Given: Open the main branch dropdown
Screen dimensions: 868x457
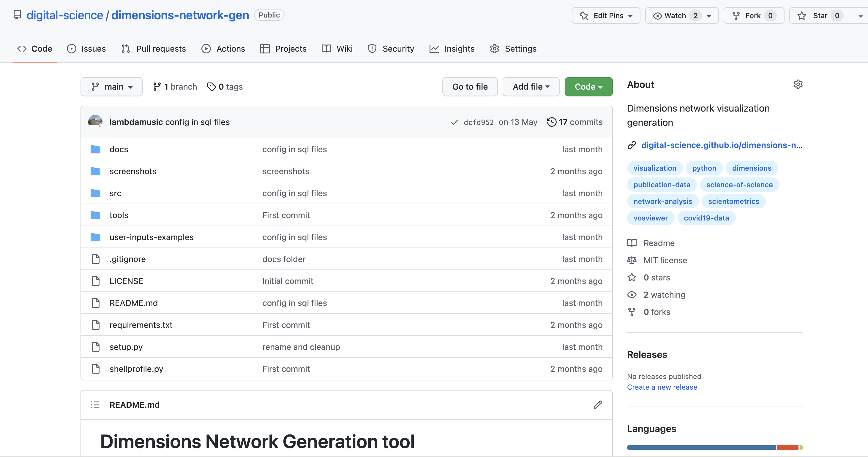Looking at the screenshot, I should coord(111,87).
